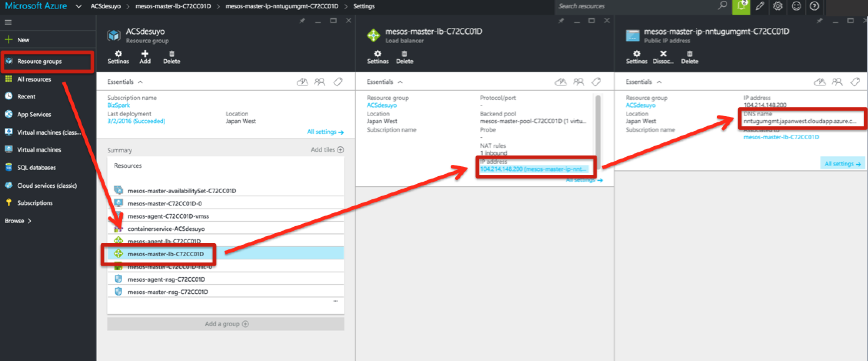Viewport: 868px width, 361px height.
Task: Open mesos-master-lb-C72CC01D Associated to link
Action: click(781, 137)
